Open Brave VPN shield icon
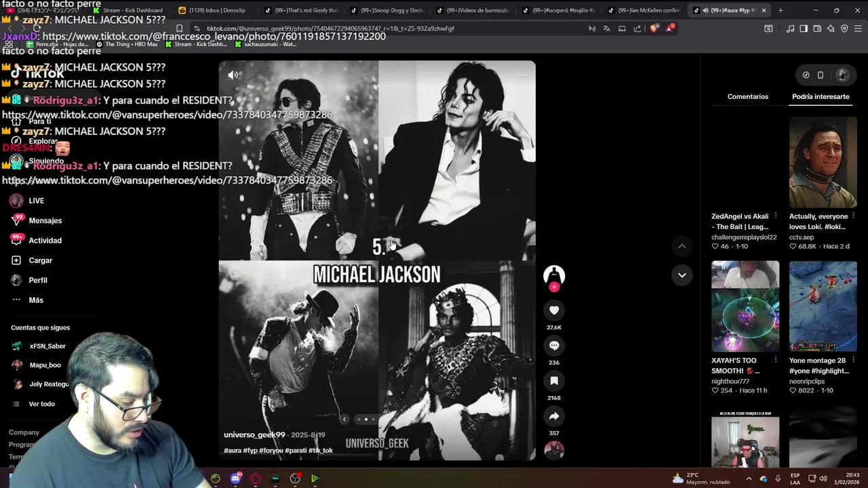 844,28
